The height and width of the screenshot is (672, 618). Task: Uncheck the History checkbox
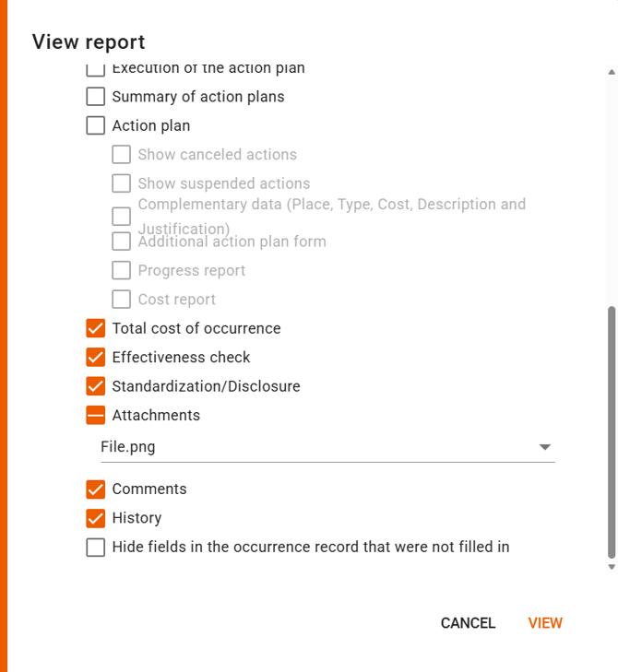pos(96,518)
